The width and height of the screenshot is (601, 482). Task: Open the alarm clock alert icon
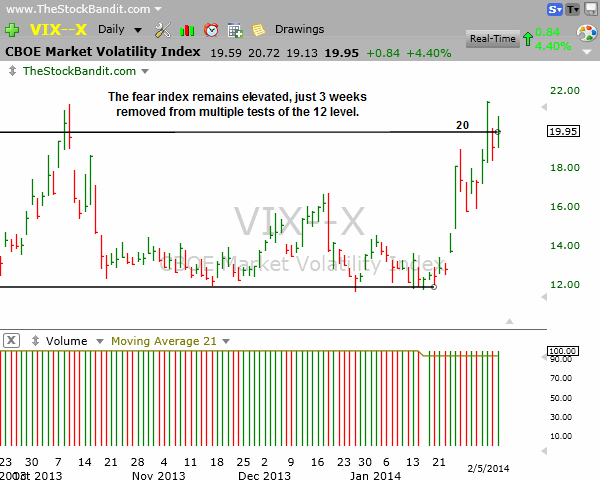[211, 30]
